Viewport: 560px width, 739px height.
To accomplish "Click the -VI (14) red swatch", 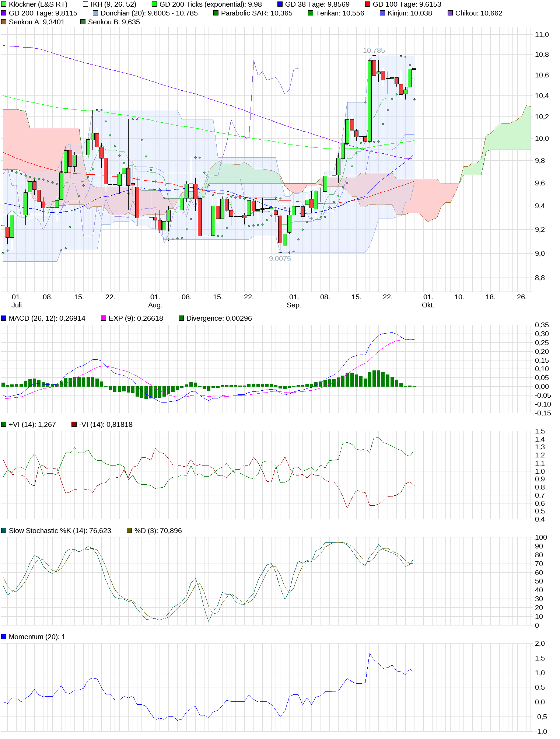I will point(74,424).
